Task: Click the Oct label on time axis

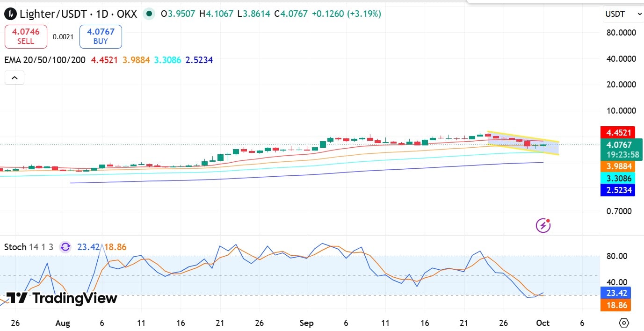Action: (543, 323)
